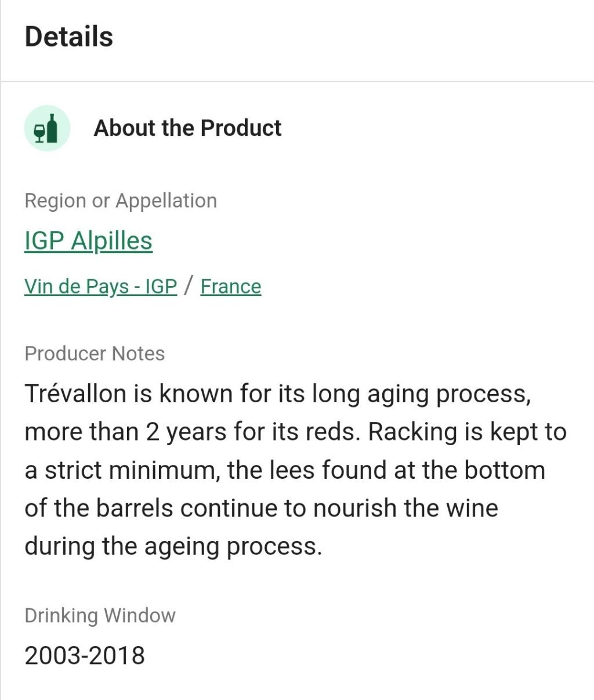Follow the Vin de Pays - IGP link
The image size is (594, 700).
pyautogui.click(x=100, y=286)
